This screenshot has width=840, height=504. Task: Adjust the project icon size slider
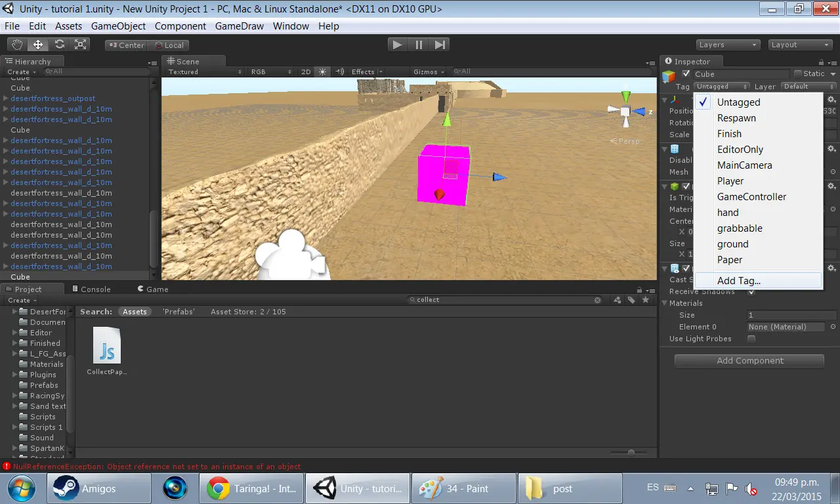click(x=631, y=452)
